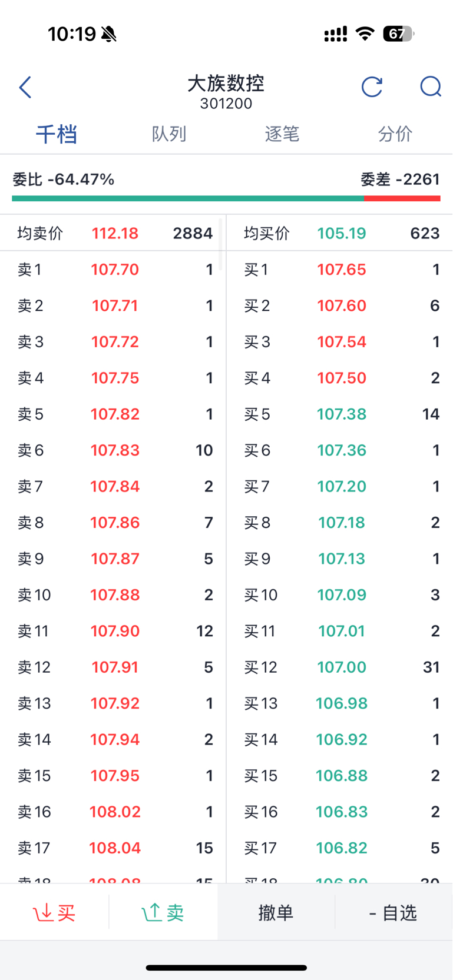Open the 逐笔 tab
This screenshot has width=453, height=980.
click(282, 134)
